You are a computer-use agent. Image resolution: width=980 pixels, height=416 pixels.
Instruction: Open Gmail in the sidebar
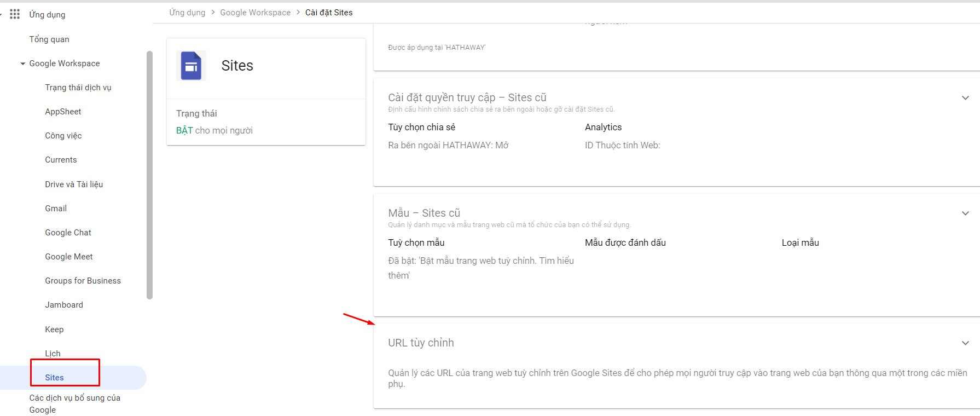[x=56, y=209]
